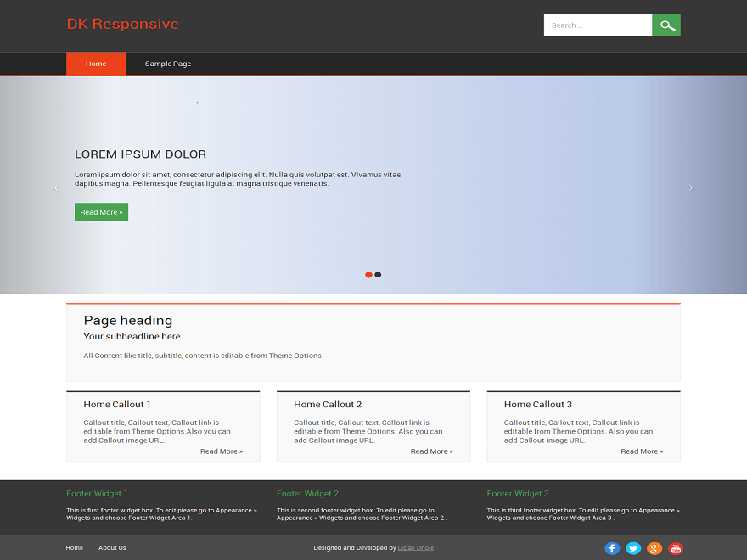The image size is (747, 560).
Task: Click Read More under Home Callout 3
Action: (642, 451)
